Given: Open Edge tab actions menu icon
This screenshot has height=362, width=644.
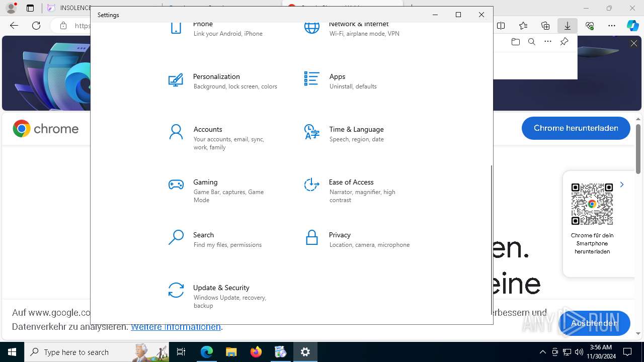Looking at the screenshot, I should click(x=30, y=8).
